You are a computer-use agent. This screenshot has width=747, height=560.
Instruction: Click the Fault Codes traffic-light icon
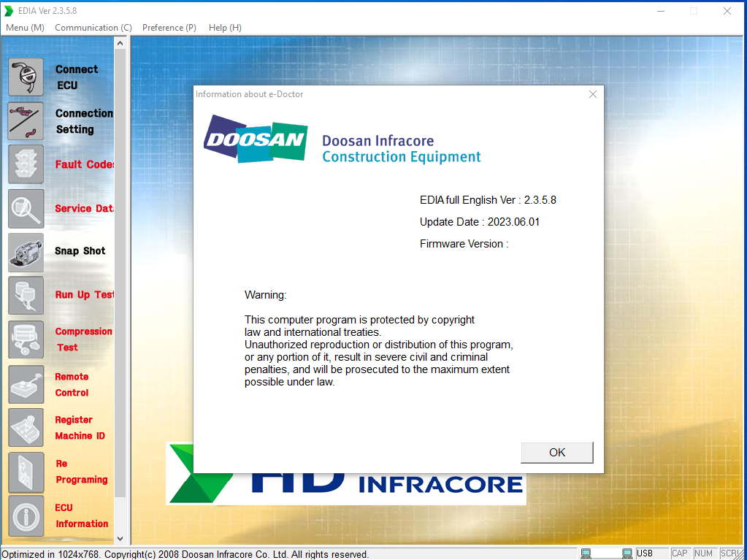click(26, 164)
